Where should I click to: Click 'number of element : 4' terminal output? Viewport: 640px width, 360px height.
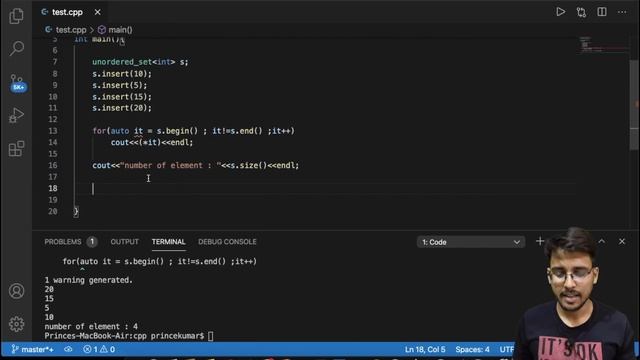point(91,327)
